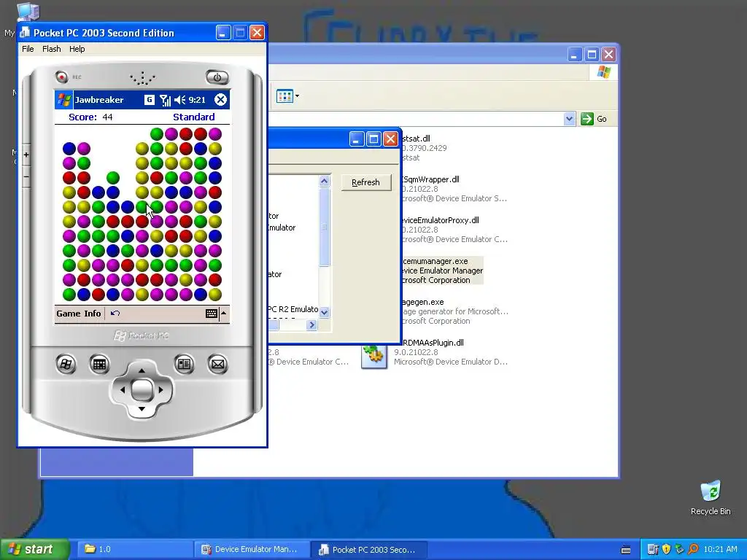Image resolution: width=747 pixels, height=560 pixels.
Task: Select the dvcemumanager.exe file
Action: click(x=442, y=271)
